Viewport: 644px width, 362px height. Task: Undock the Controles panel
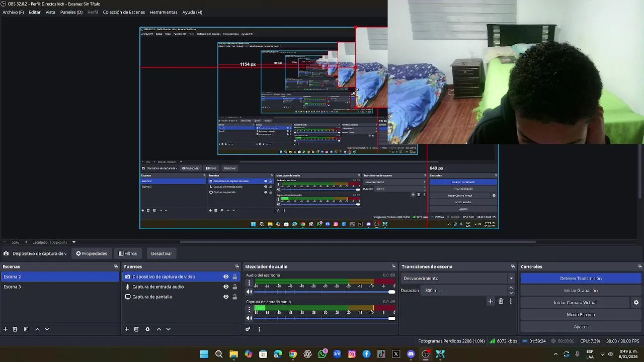click(x=639, y=266)
